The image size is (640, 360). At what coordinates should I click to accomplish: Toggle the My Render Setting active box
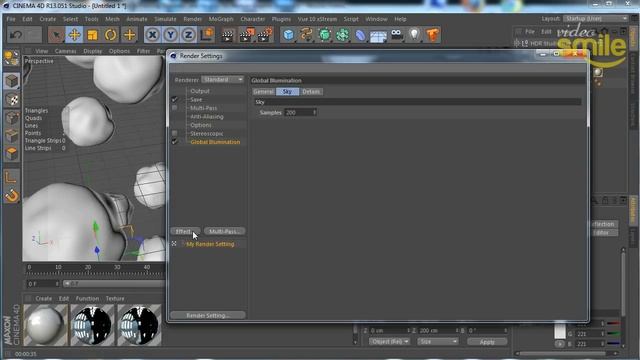click(174, 244)
